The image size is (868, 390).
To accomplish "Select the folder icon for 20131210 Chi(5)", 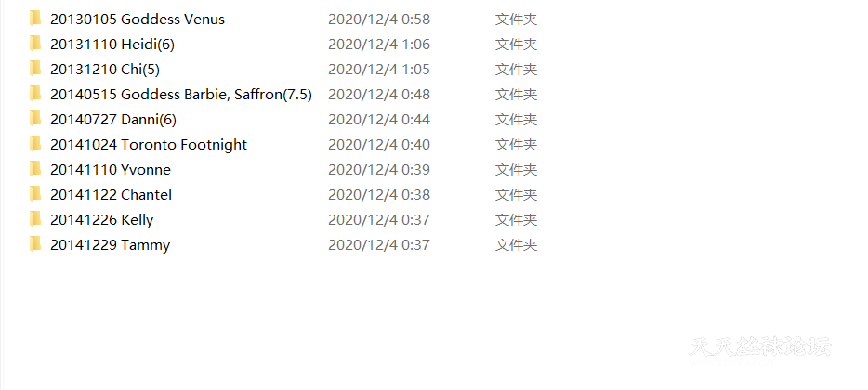I will coord(35,69).
